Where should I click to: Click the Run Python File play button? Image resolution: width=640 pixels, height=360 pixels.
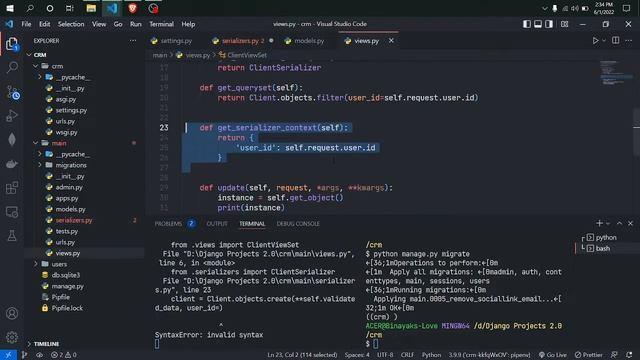596,40
